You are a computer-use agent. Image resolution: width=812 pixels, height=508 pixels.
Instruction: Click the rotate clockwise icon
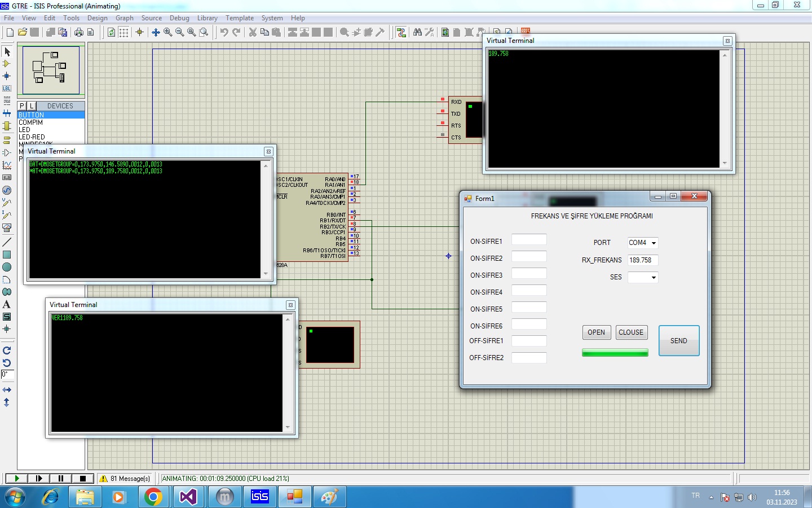pos(7,351)
